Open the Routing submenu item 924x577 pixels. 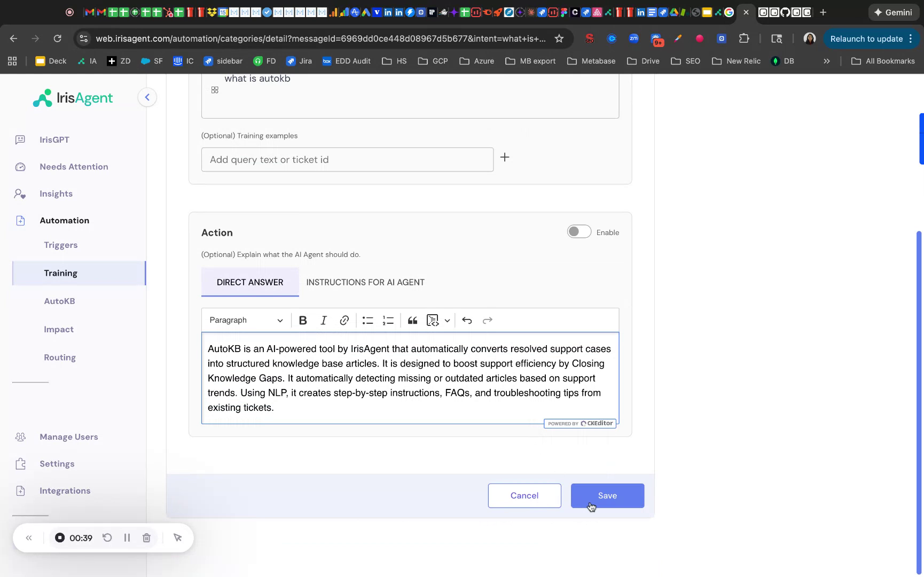[x=60, y=357]
